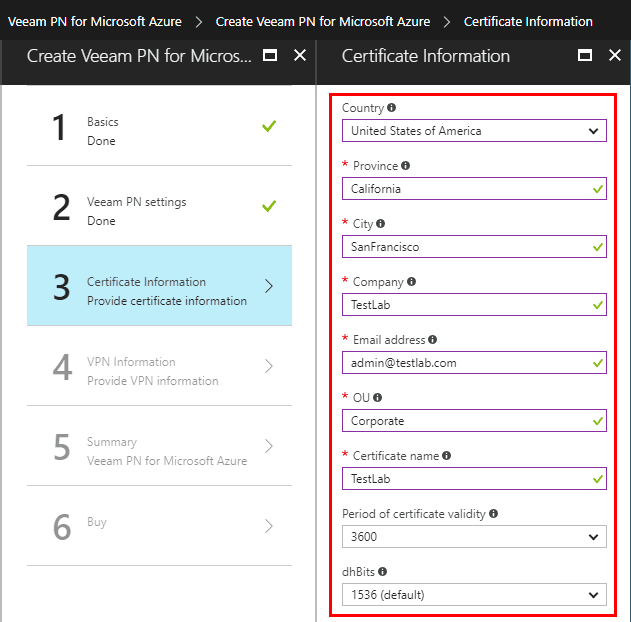Click the info icon next to Country
631x622 pixels.
(x=391, y=108)
